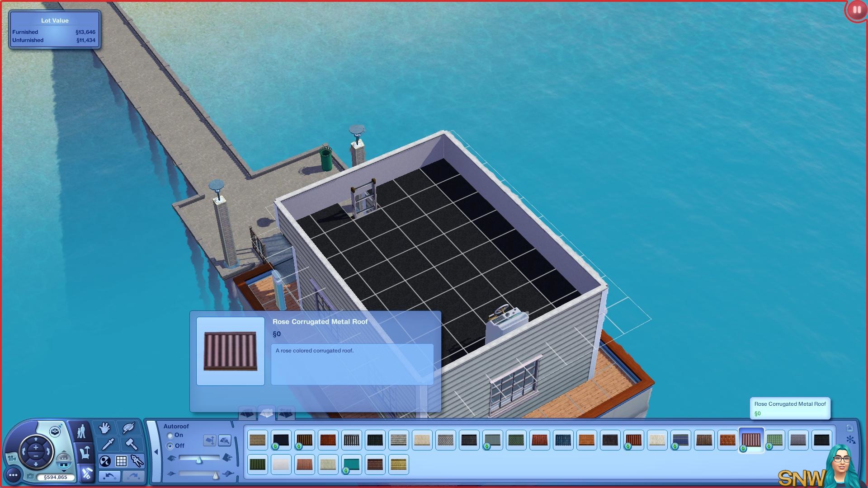Zoom in with the plus button
This screenshot has height=488, width=868.
point(36,447)
